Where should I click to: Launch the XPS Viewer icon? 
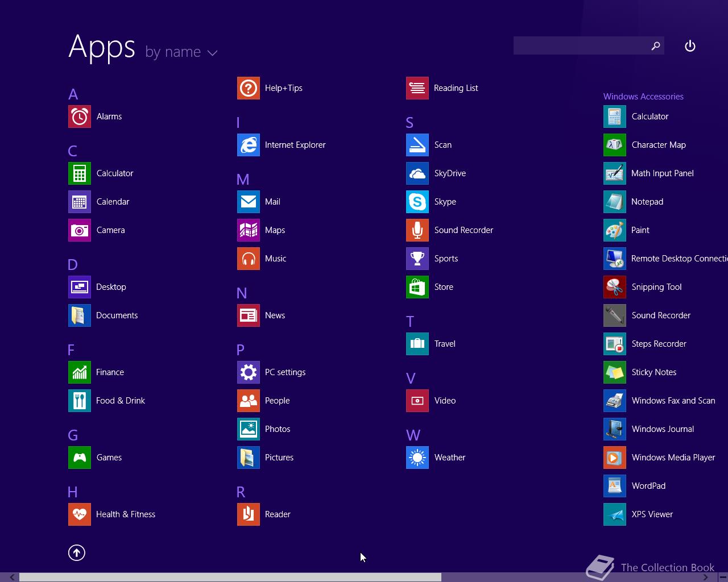(x=615, y=514)
